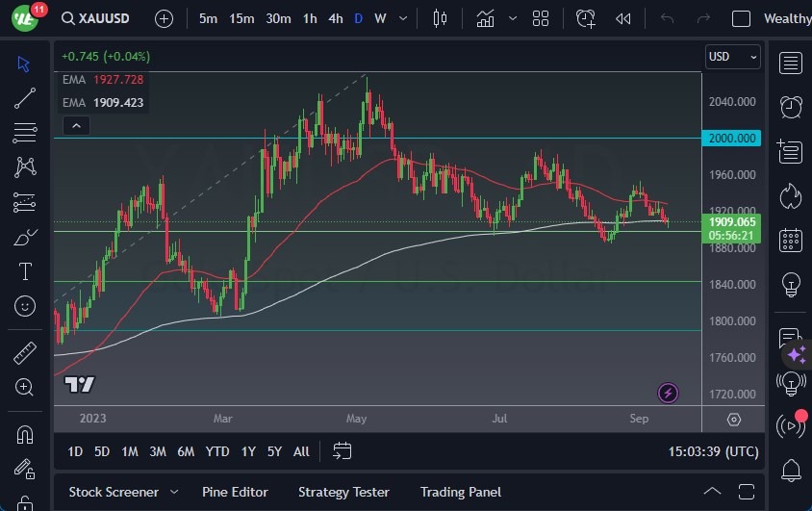Select the Trend Line drawing tool
812x511 pixels.
[25, 98]
